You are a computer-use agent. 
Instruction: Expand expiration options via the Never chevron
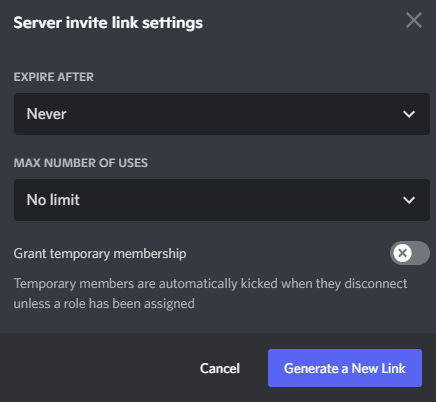pos(409,114)
